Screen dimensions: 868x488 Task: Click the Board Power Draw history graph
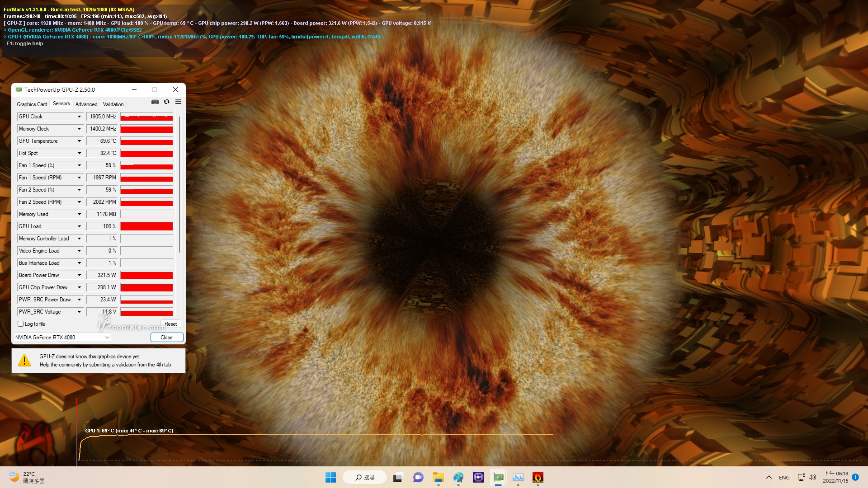coord(146,275)
